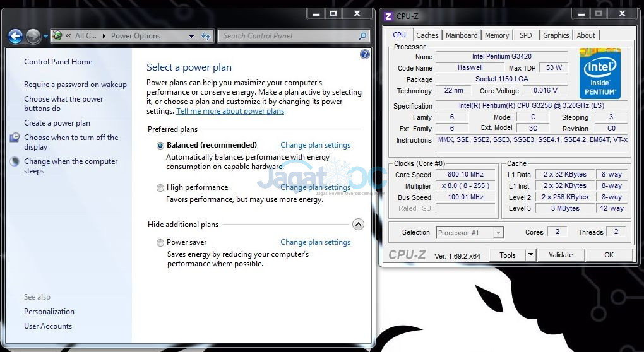Click the search magnifier icon
The height and width of the screenshot is (352, 644).
(x=362, y=36)
